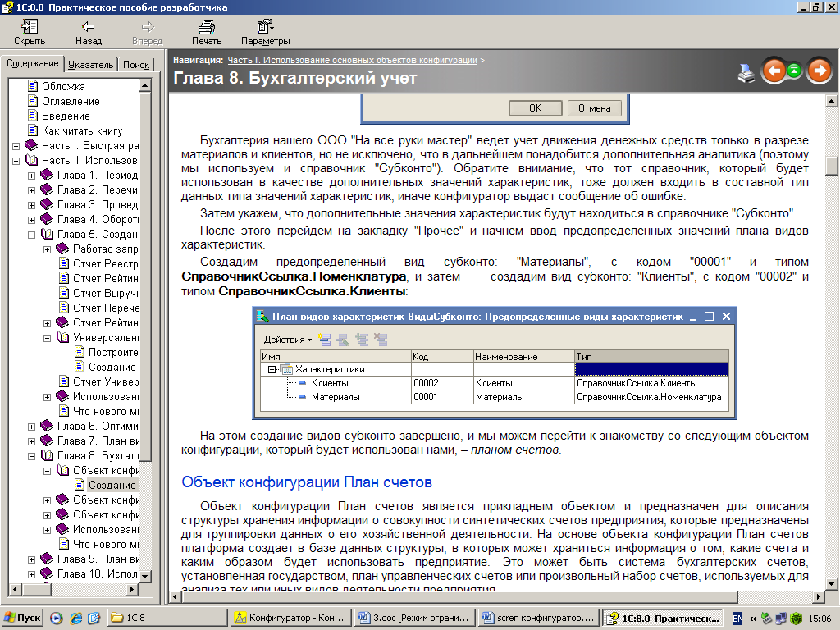Viewport: 840px width, 630px height.
Task: Open the Пуск Start button
Action: [22, 618]
